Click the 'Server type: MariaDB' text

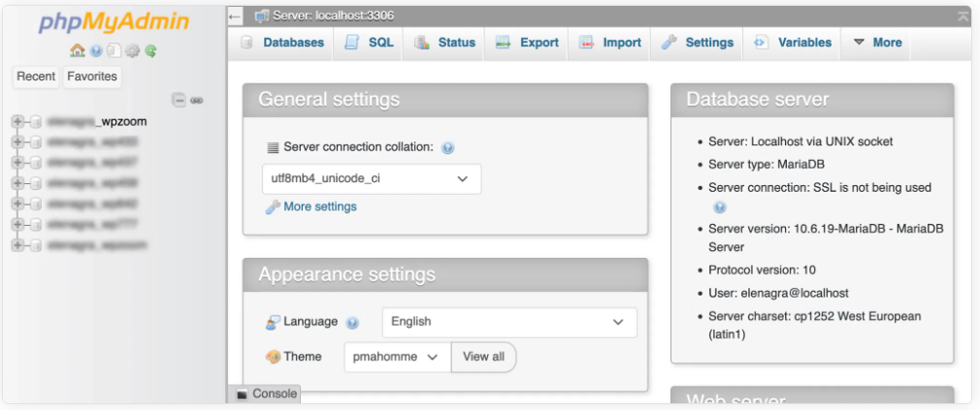pyautogui.click(x=767, y=165)
